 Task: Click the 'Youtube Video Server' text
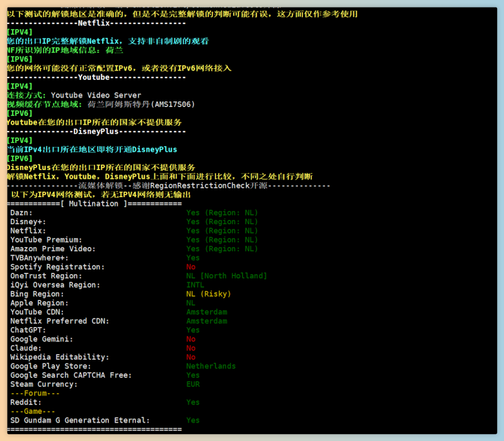pyautogui.click(x=96, y=96)
